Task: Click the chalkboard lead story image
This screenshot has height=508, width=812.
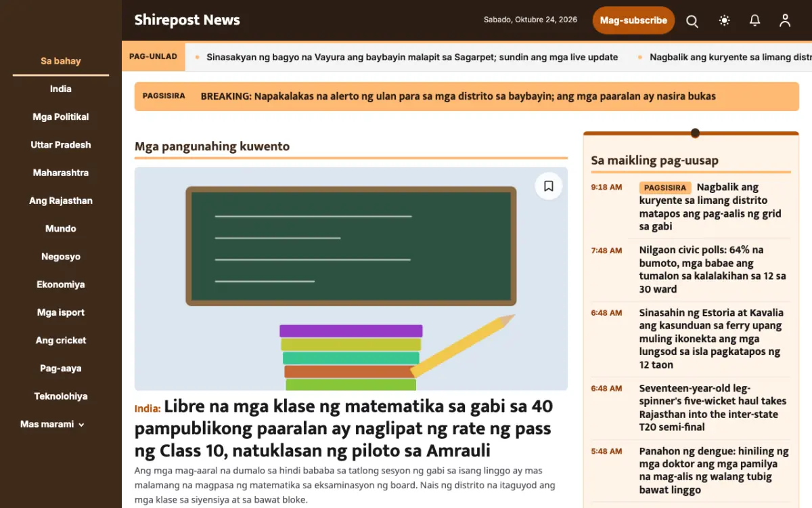Action: (x=351, y=279)
